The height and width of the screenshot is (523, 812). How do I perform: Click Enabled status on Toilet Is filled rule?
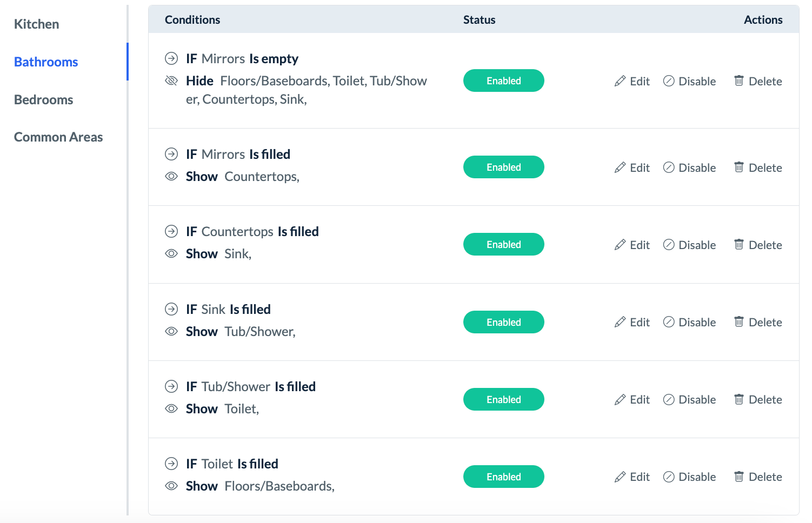503,477
